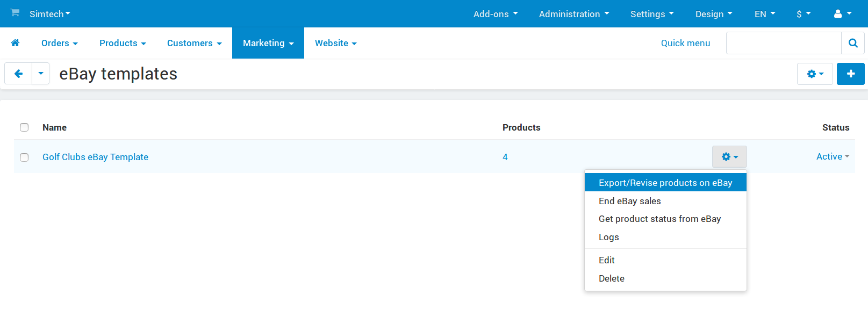Open the Marketing menu

coord(268,43)
